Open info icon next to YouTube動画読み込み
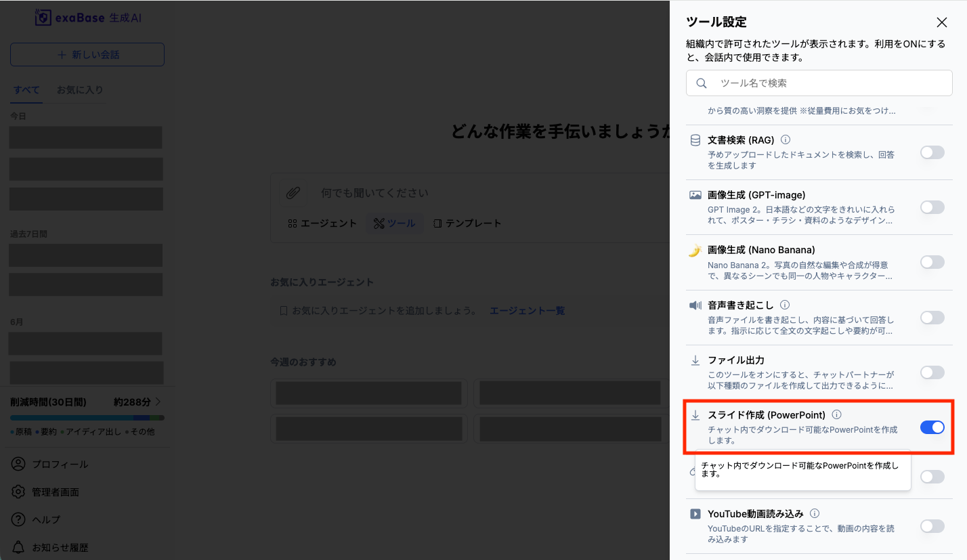 click(x=815, y=513)
